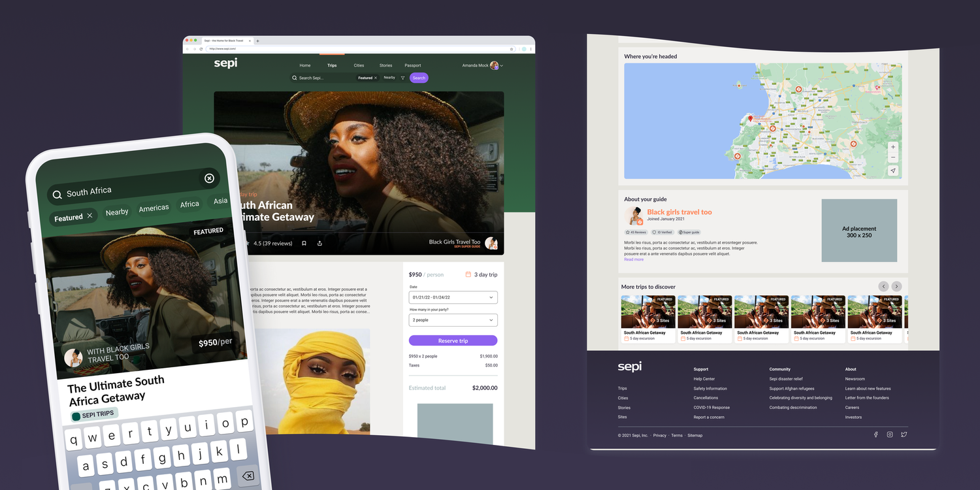Remove the Featured tag in the browser search bar
Image resolution: width=980 pixels, height=490 pixels.
[x=376, y=78]
